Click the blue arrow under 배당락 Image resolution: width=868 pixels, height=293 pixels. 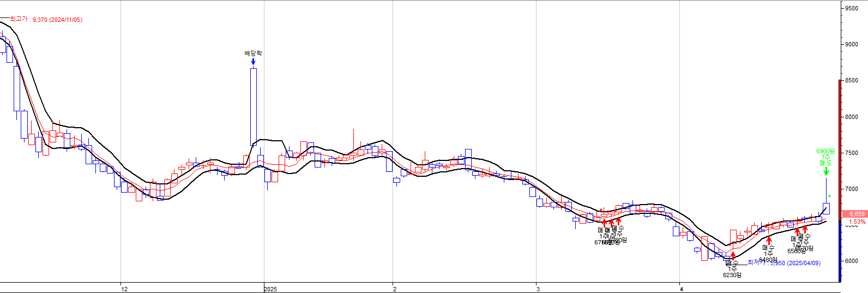pos(253,61)
